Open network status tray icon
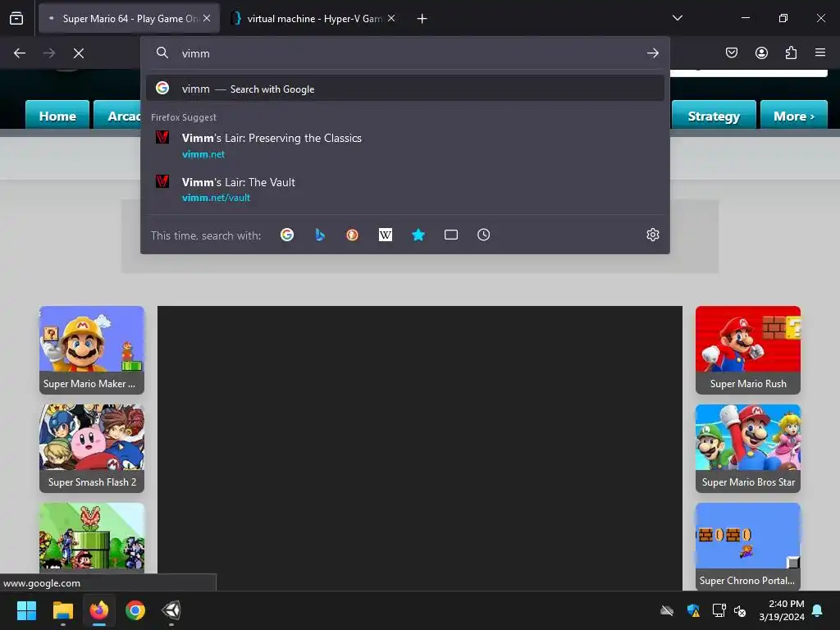This screenshot has height=630, width=840. coord(719,610)
